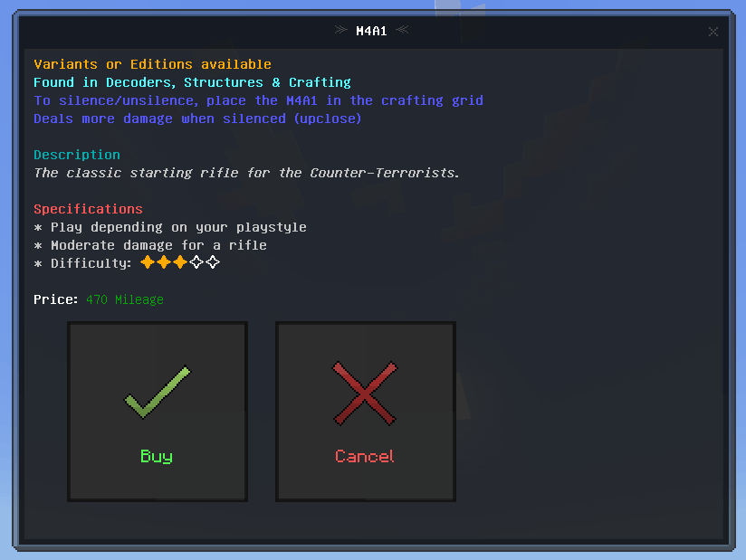Click the first filled difficulty star

pos(148,262)
